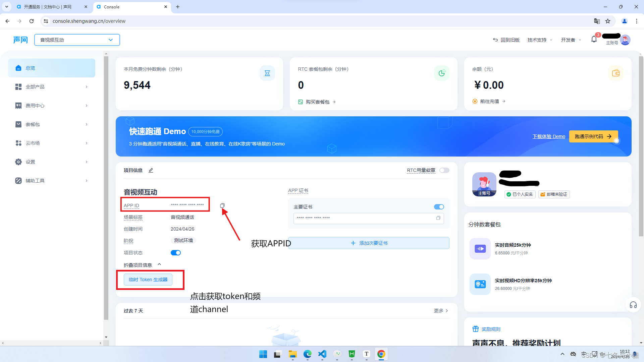Edit project info via the pencil icon
This screenshot has height=362, width=644.
pos(151,170)
